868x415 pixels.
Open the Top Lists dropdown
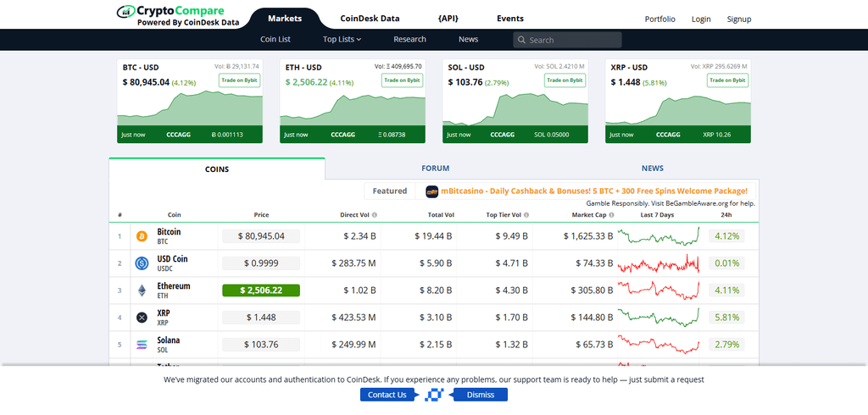[x=342, y=39]
